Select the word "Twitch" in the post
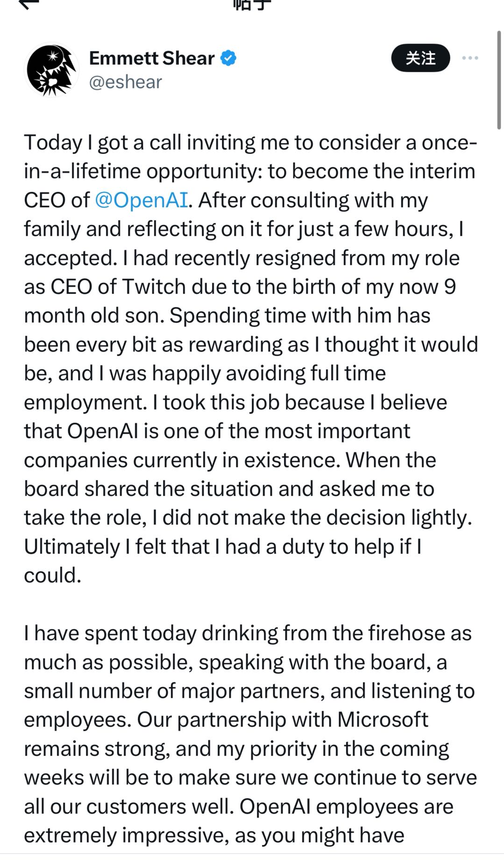The width and height of the screenshot is (504, 860). point(154,287)
